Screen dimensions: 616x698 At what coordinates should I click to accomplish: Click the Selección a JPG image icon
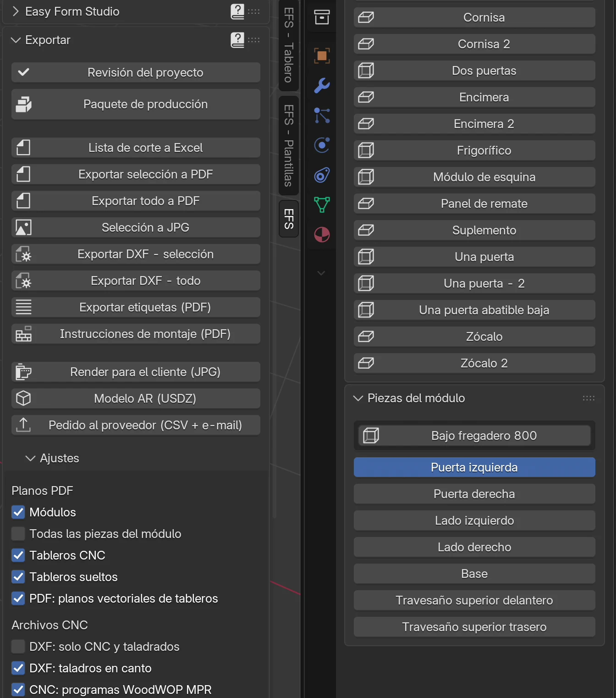23,227
